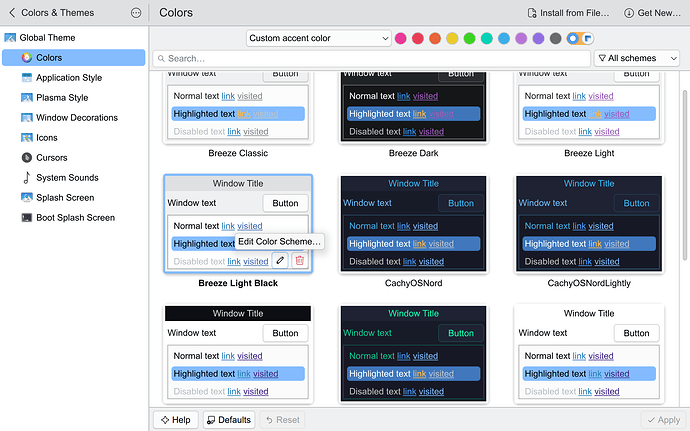Delete Breeze Light Black scheme with trash icon
Viewport: 690px width, 431px height.
300,260
